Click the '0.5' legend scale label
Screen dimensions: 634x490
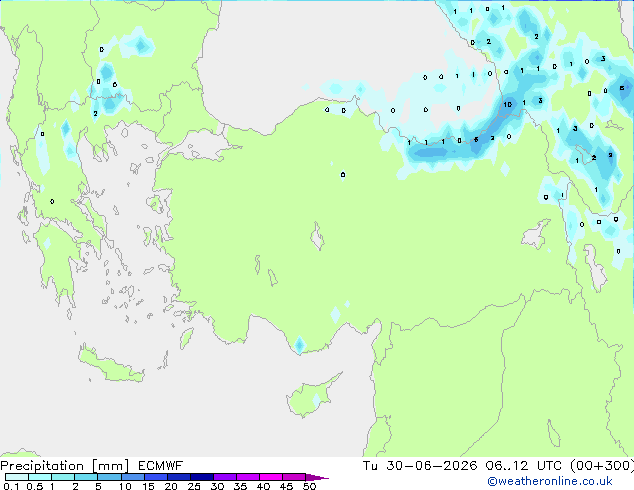pyautogui.click(x=34, y=486)
